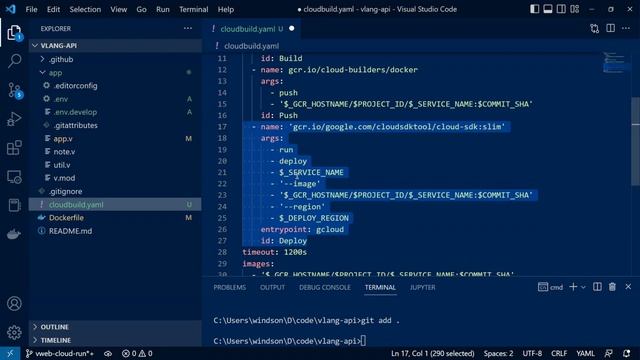Viewport: 640px width, 360px height.
Task: Open app.v file in explorer
Action: 115,138
